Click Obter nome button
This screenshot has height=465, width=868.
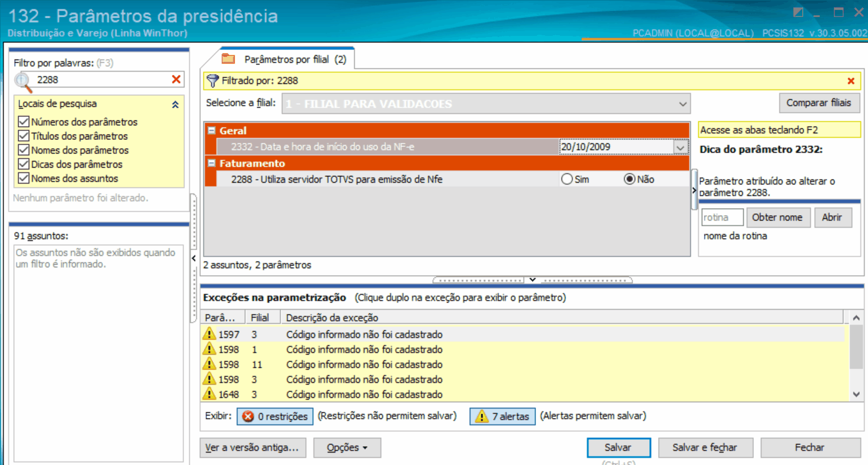coord(777,218)
